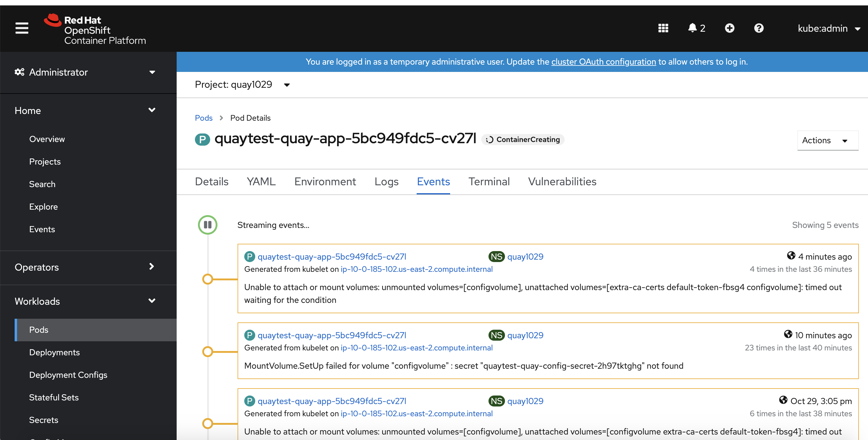Open the help question mark icon

[758, 28]
